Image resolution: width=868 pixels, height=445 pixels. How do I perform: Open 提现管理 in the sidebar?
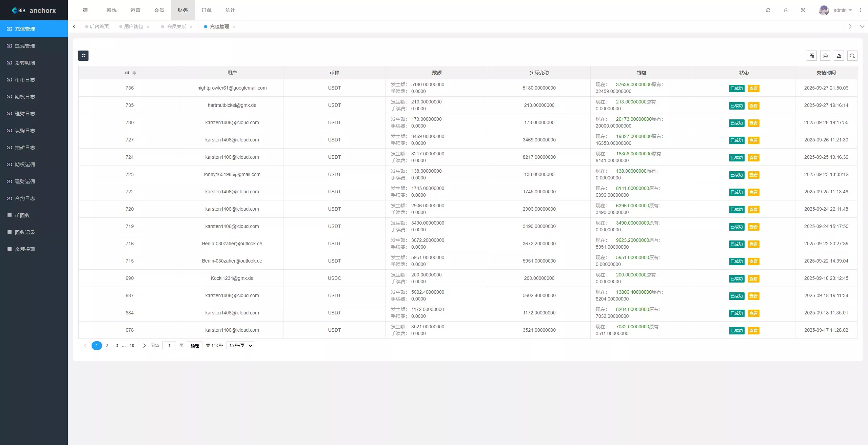tap(25, 46)
